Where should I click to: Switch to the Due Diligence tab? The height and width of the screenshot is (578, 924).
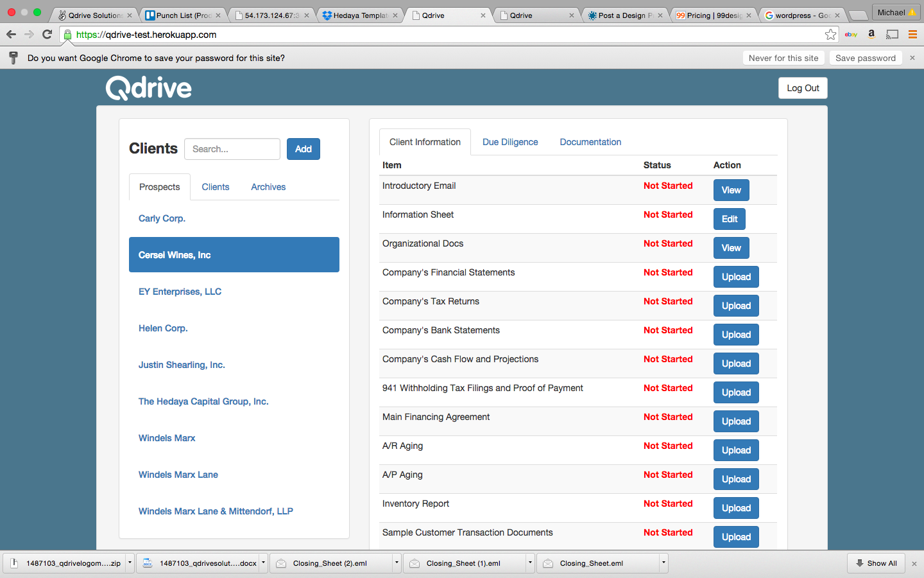pyautogui.click(x=510, y=142)
